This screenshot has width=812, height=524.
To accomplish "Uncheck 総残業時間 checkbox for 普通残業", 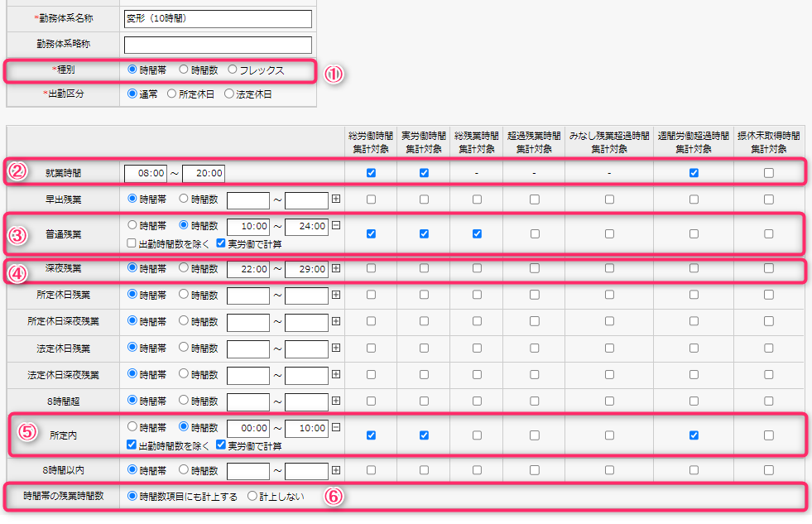I will (x=477, y=234).
